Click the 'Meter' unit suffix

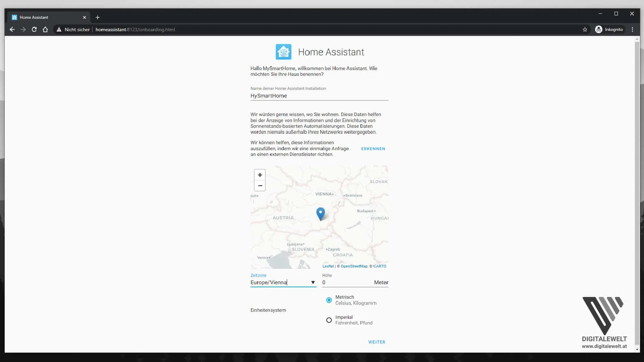381,283
